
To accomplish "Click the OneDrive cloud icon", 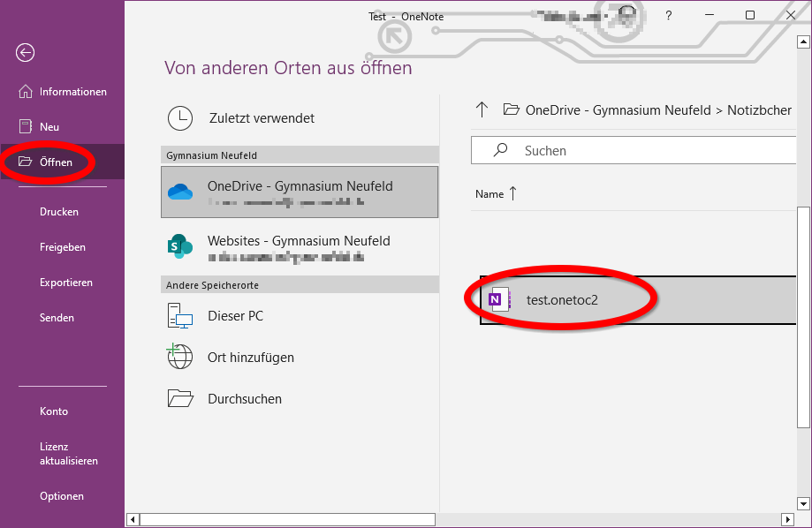I will click(x=180, y=192).
